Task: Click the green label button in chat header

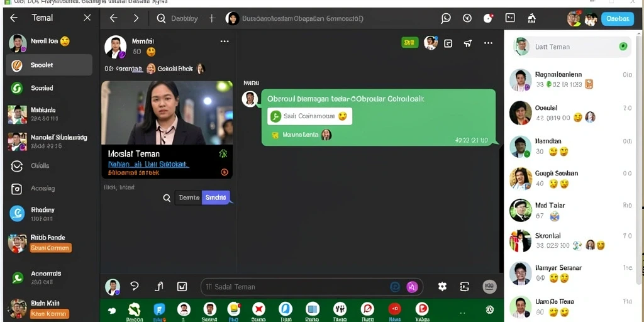Action: tap(409, 42)
